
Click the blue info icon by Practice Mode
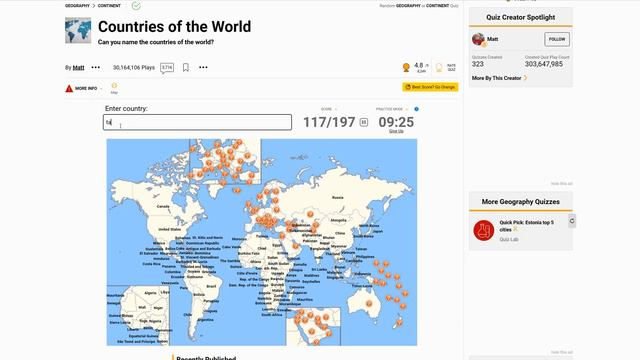(416, 109)
